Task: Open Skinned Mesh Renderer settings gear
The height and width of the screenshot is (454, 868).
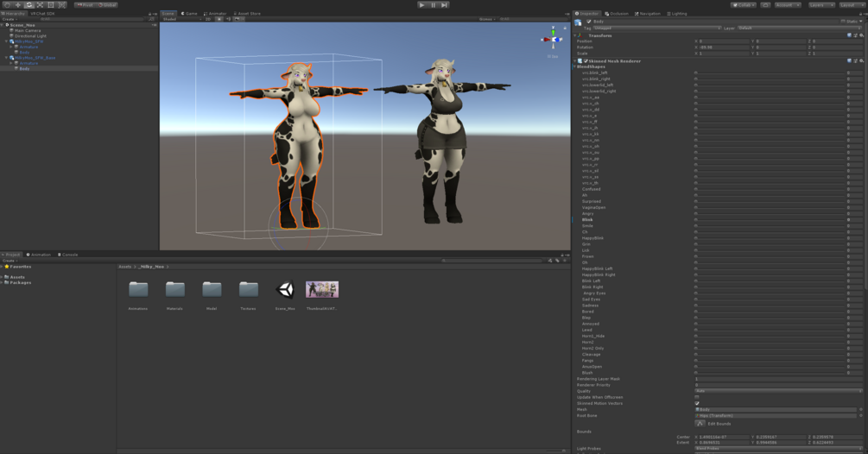Action: (x=861, y=60)
